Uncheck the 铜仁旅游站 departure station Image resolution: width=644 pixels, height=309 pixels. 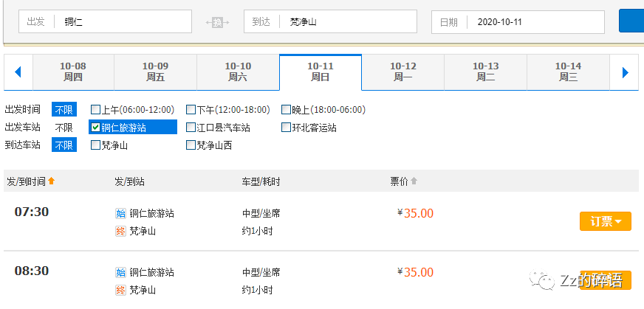[96, 128]
